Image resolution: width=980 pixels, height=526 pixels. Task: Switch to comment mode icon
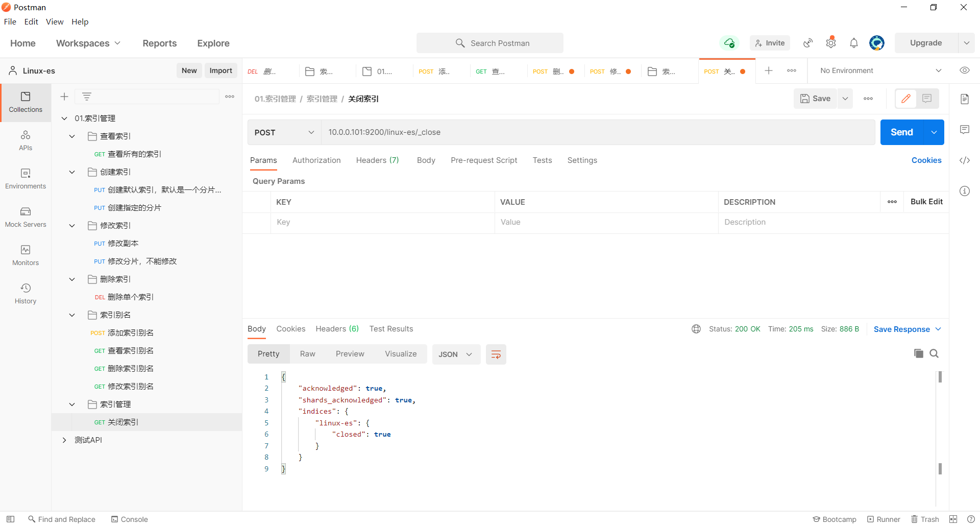click(927, 99)
